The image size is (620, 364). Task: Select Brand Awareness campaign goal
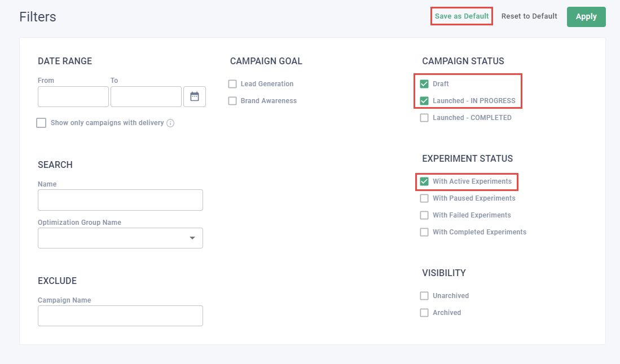click(x=232, y=101)
